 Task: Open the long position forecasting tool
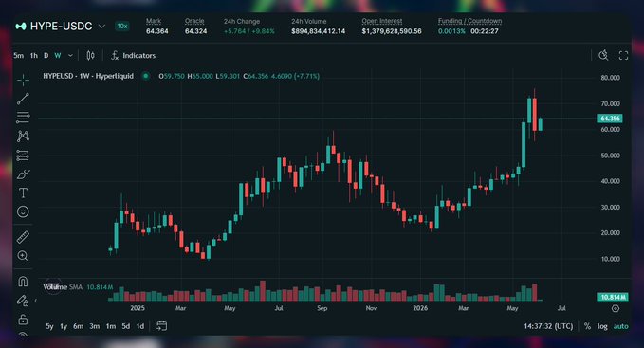(23, 156)
